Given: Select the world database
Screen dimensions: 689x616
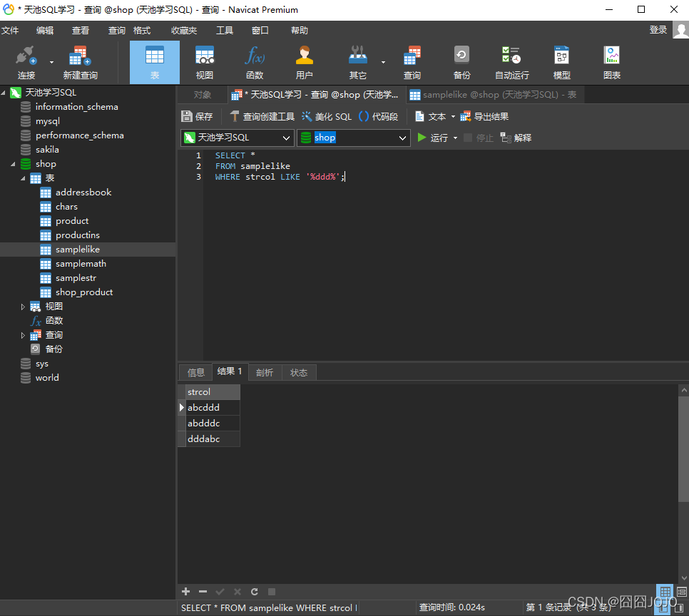Looking at the screenshot, I should point(47,378).
